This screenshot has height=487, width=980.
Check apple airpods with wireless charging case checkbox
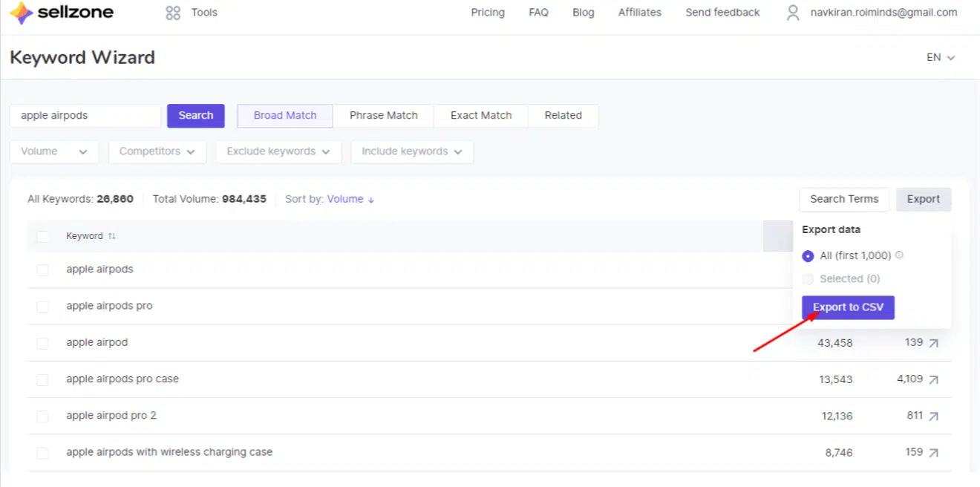pyautogui.click(x=42, y=453)
